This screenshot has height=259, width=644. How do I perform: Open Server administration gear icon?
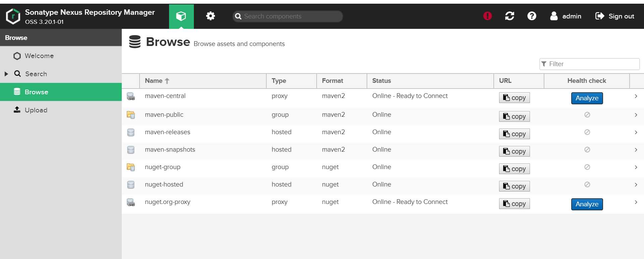point(210,16)
